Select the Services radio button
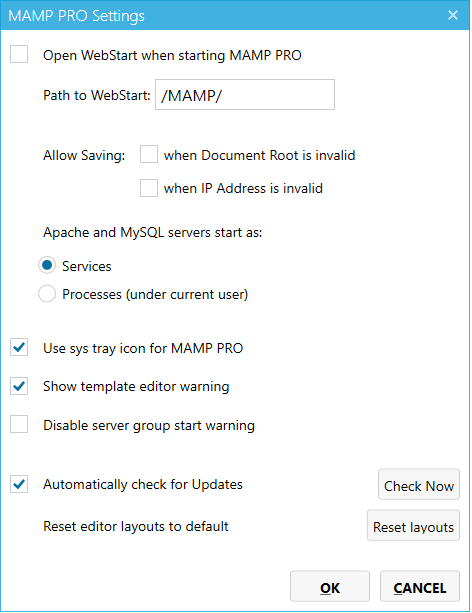The height and width of the screenshot is (613, 472). tap(47, 266)
